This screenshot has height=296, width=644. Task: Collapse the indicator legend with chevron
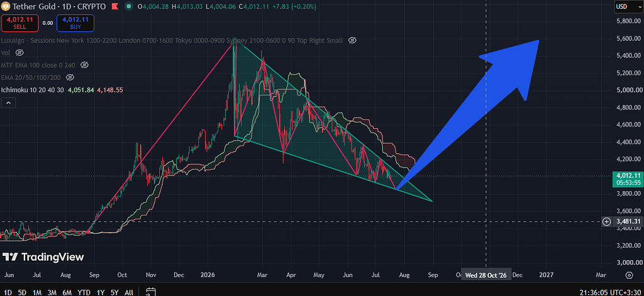click(9, 102)
